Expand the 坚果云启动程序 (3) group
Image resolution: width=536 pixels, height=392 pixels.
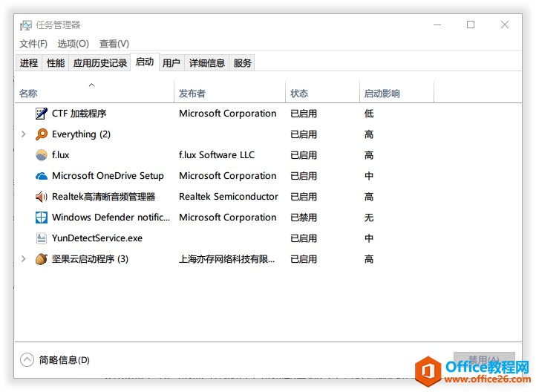click(x=23, y=258)
